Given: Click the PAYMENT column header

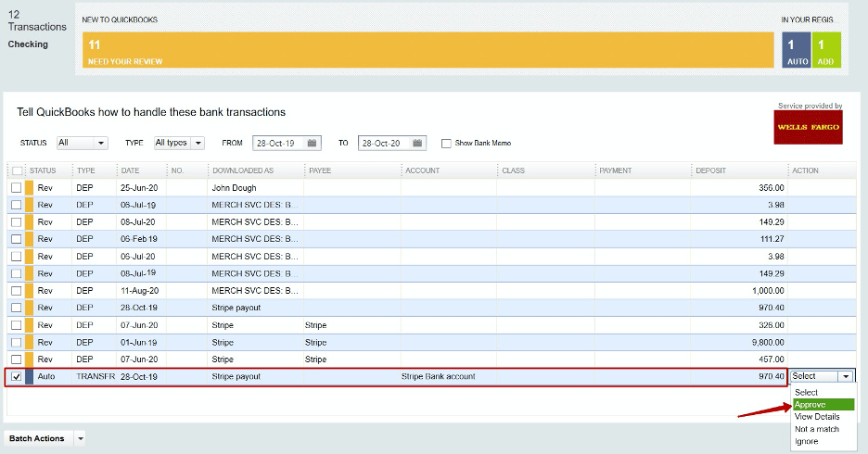Looking at the screenshot, I should 615,170.
